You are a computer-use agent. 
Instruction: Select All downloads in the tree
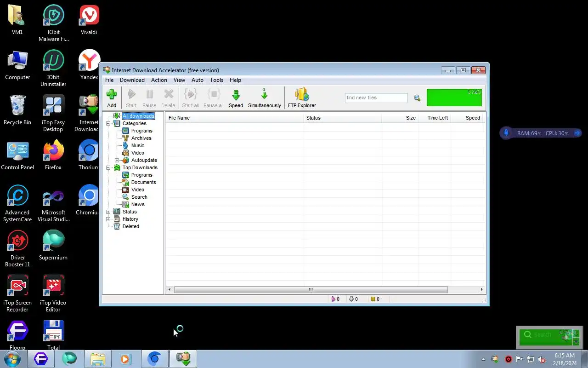pos(138,116)
